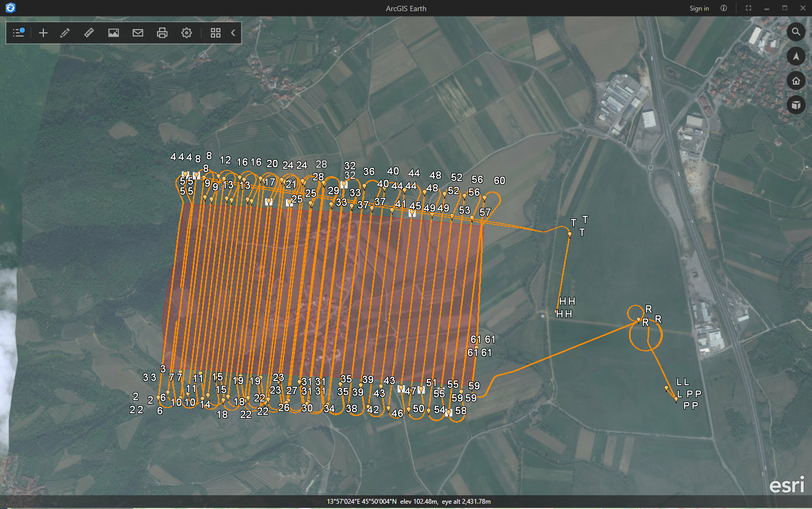812x509 pixels.
Task: Collapse the toolbar with the chevron
Action: pos(233,32)
